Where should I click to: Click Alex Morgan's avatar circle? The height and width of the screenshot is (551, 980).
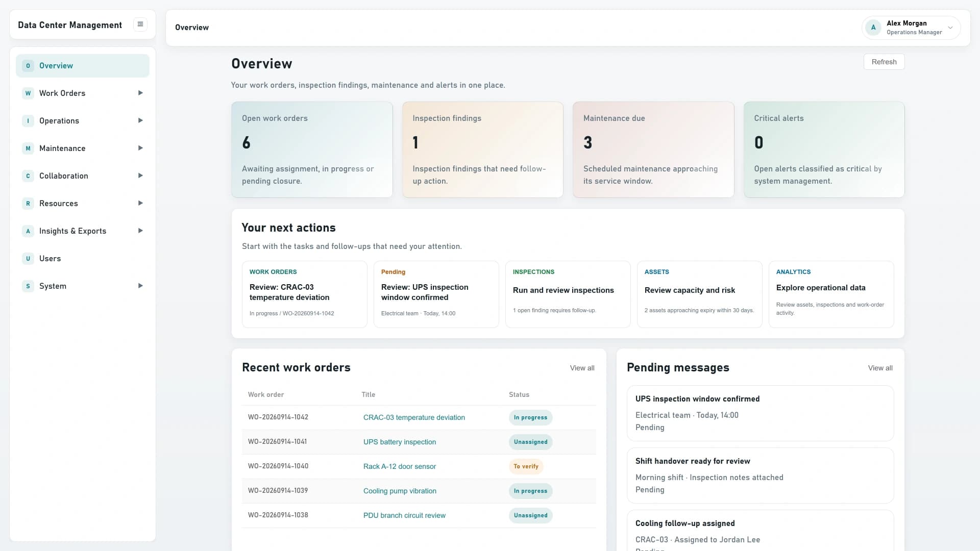(873, 28)
